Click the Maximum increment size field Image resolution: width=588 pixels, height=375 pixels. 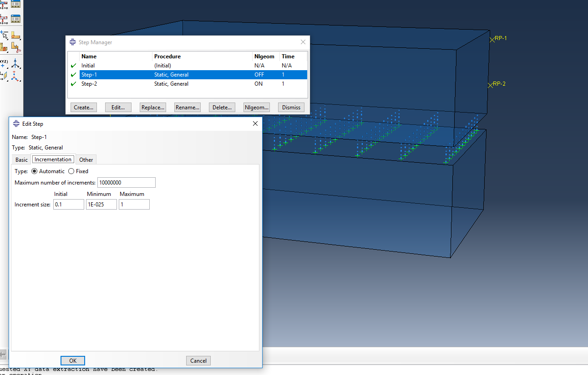point(134,205)
